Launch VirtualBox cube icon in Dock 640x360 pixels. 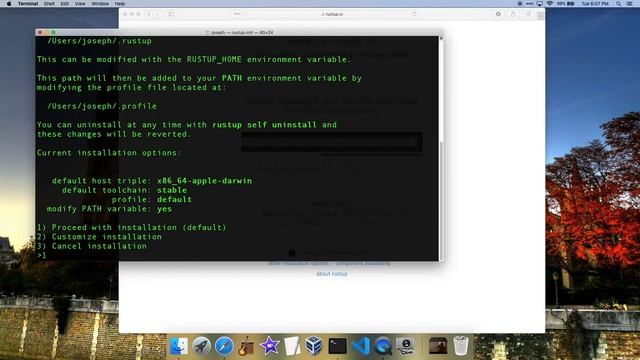click(x=314, y=346)
